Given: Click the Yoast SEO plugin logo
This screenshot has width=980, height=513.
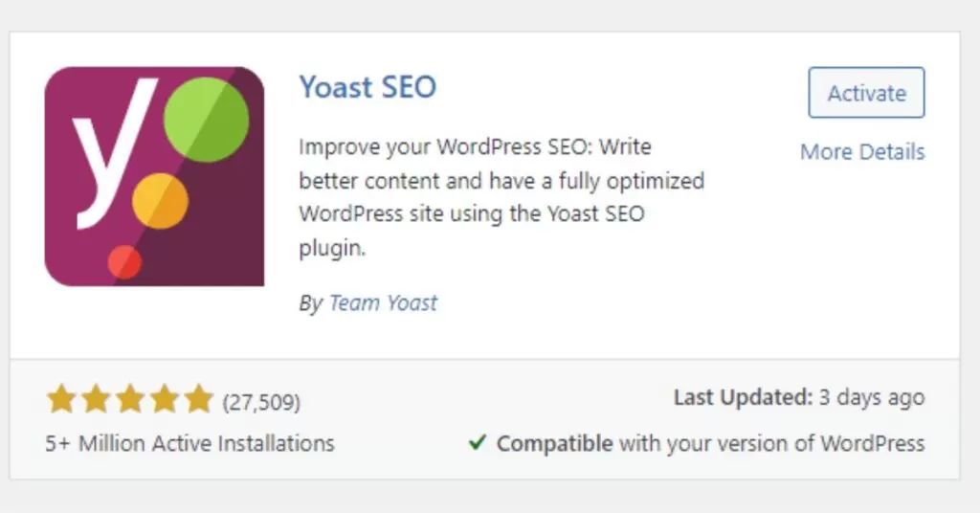Looking at the screenshot, I should (x=154, y=176).
